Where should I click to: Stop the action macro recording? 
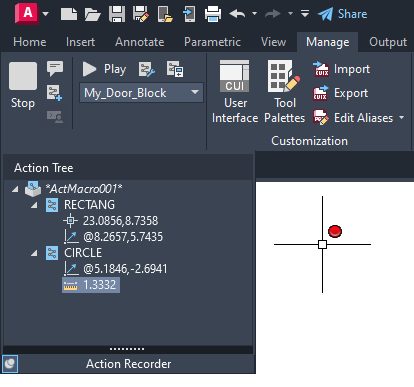click(23, 85)
